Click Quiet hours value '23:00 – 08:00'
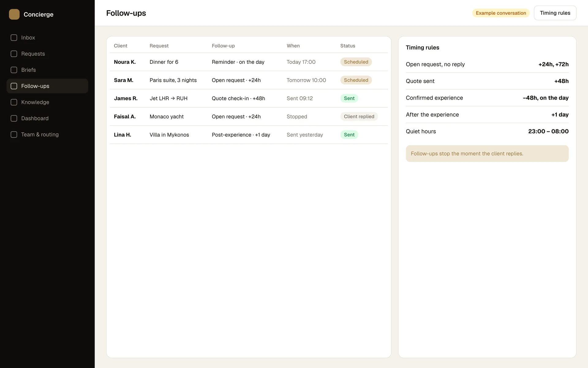 548,131
